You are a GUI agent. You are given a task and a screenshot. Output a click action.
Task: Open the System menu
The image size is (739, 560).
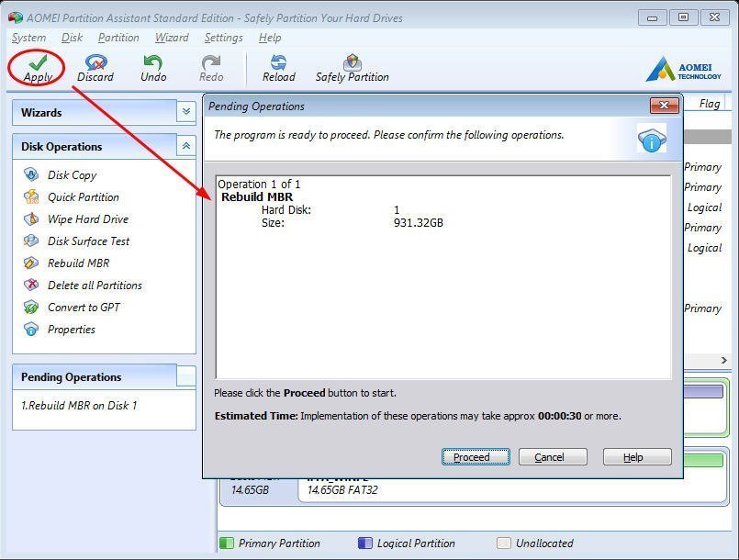coord(28,38)
